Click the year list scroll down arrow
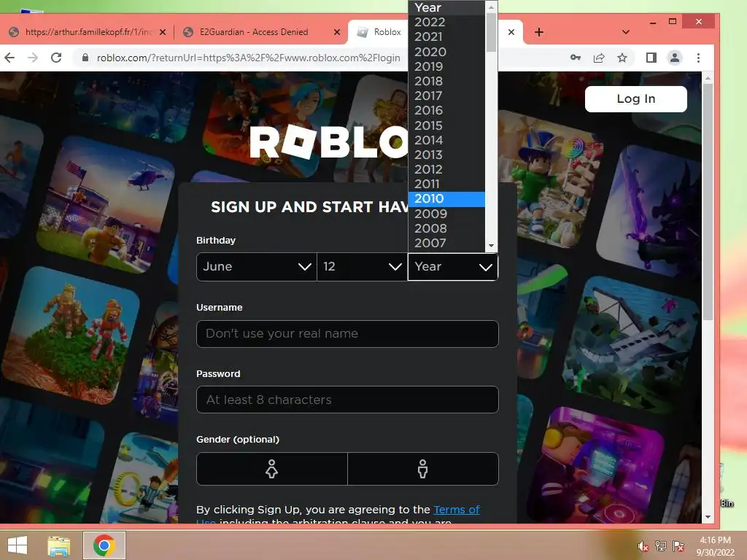 pyautogui.click(x=491, y=246)
